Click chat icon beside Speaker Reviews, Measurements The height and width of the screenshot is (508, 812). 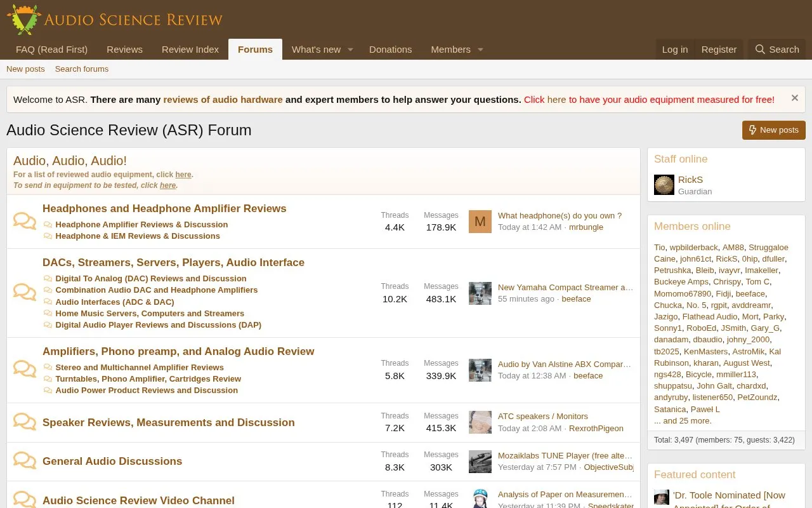tap(25, 422)
